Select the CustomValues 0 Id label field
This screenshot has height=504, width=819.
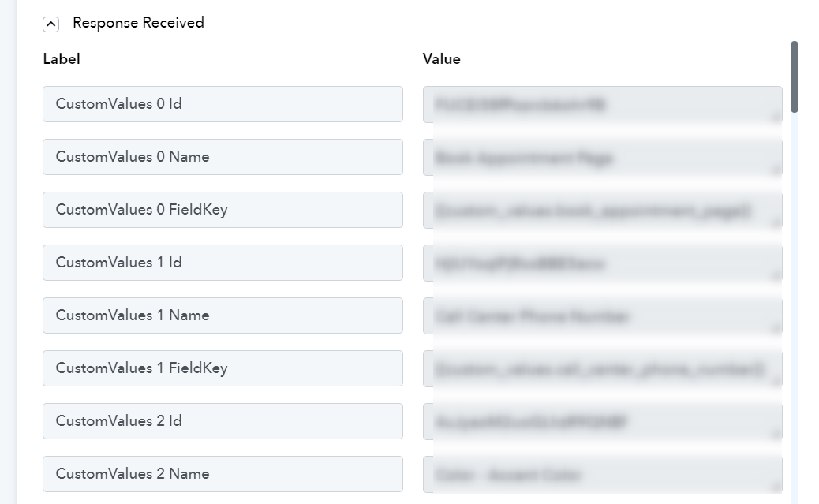223,104
